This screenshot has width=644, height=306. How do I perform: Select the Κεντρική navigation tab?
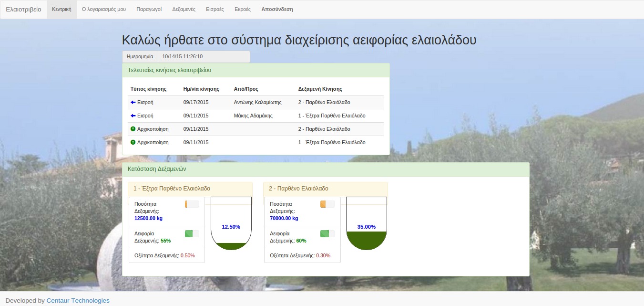point(61,9)
